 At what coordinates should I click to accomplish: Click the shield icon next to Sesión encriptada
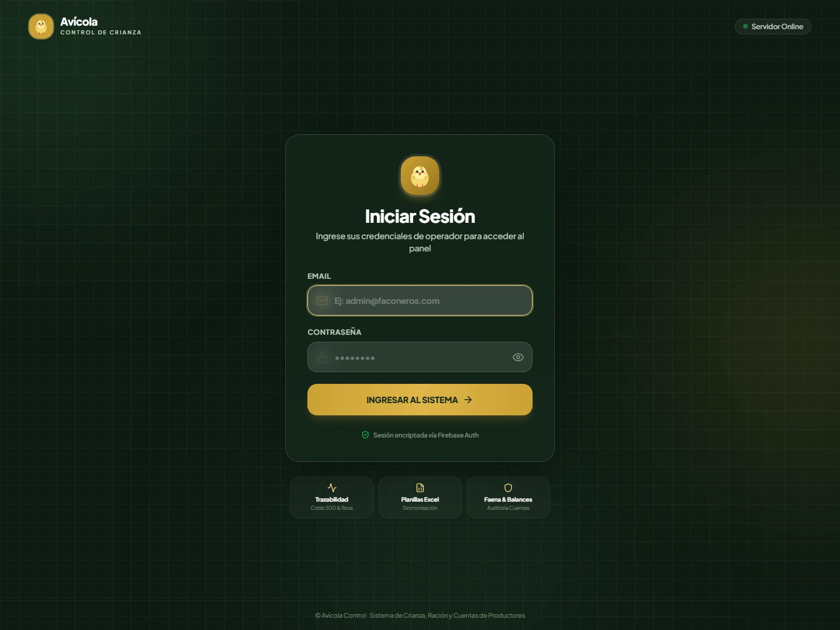pos(365,435)
